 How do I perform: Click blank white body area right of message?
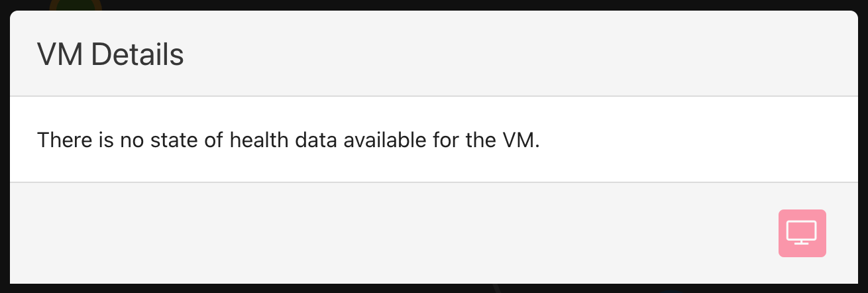pos(696,141)
